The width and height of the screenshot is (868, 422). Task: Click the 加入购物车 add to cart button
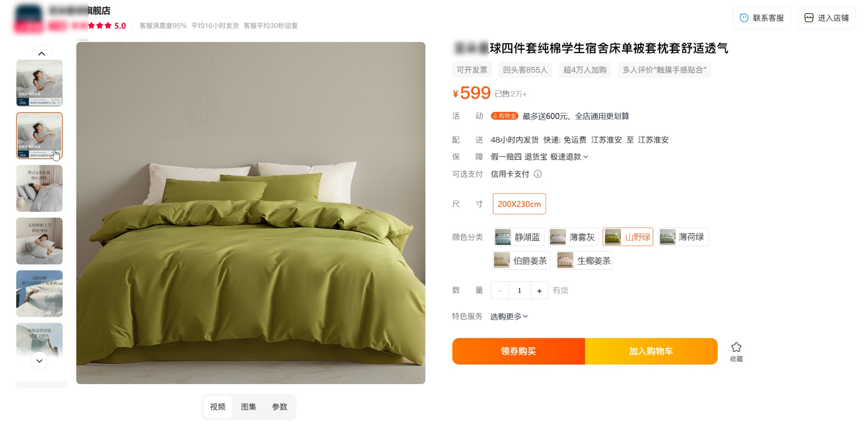point(651,351)
